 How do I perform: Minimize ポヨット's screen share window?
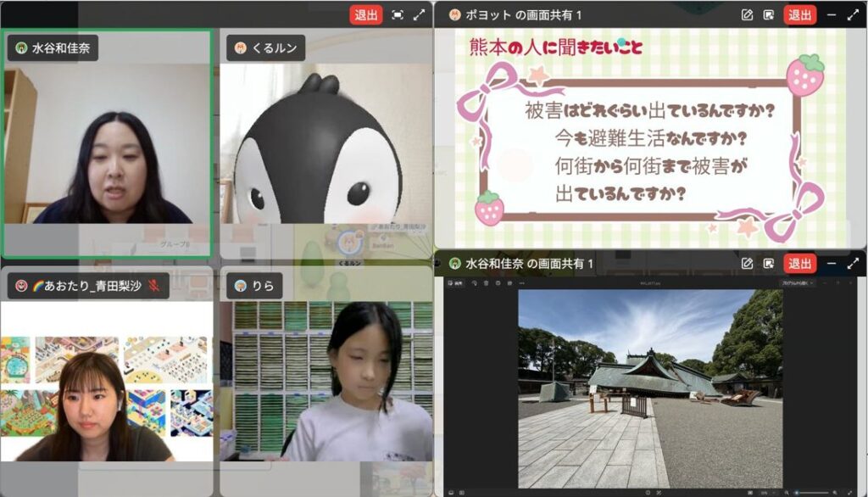coord(832,15)
